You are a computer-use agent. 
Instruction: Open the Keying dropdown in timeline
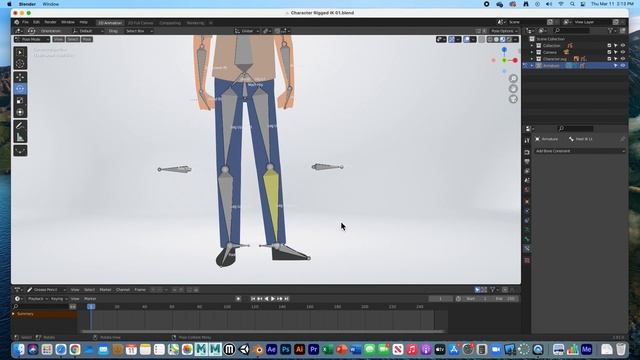point(59,299)
